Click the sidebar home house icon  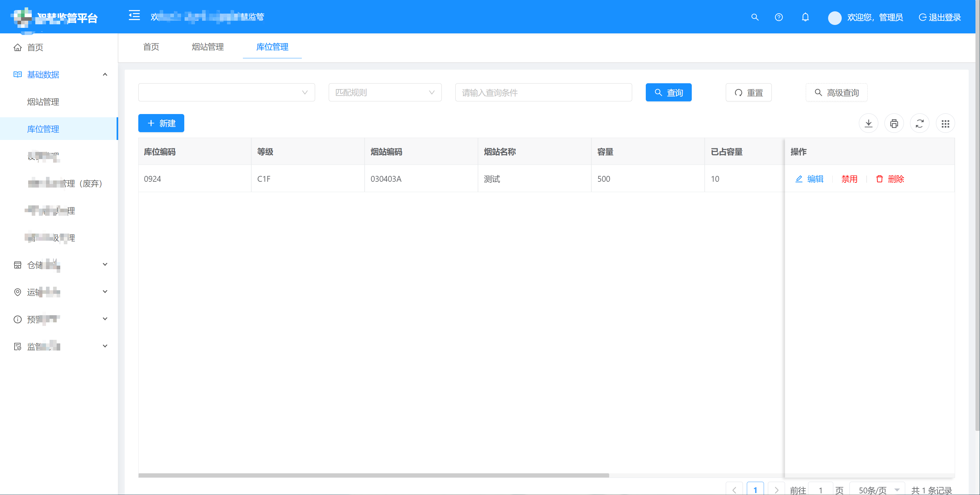(x=17, y=47)
